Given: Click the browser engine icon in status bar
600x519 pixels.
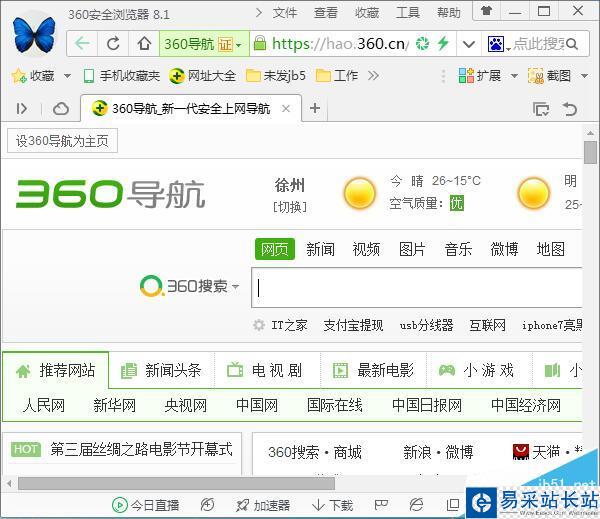Looking at the screenshot, I should click(x=416, y=505).
